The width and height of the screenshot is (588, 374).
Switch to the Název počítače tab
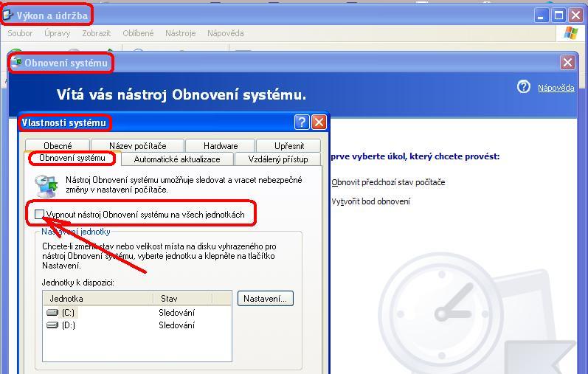click(x=138, y=145)
